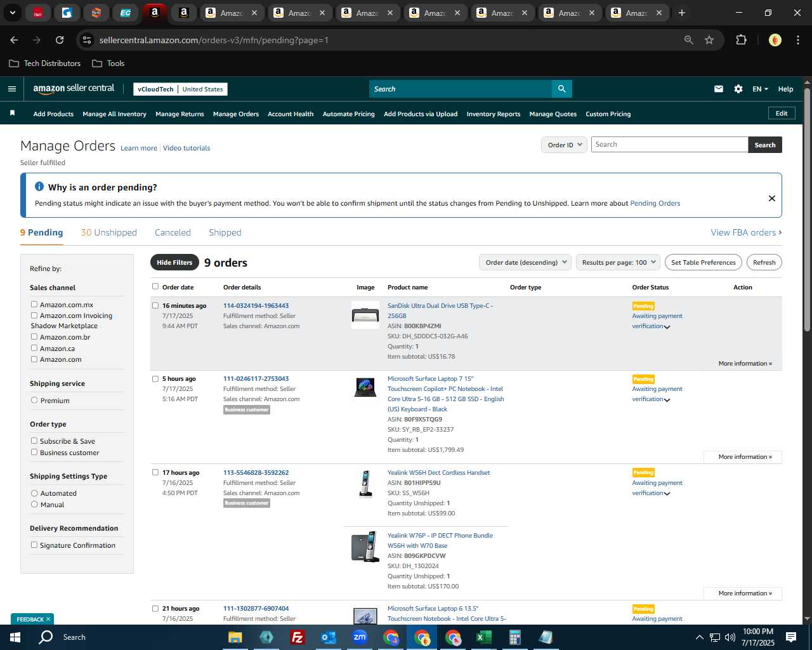Dismiss the pending order info banner

[x=772, y=198]
